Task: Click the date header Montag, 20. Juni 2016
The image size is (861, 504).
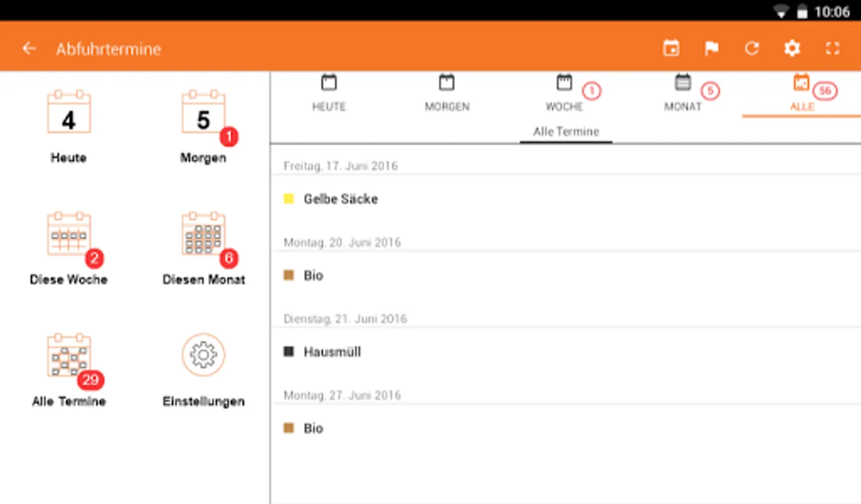Action: pyautogui.click(x=342, y=242)
